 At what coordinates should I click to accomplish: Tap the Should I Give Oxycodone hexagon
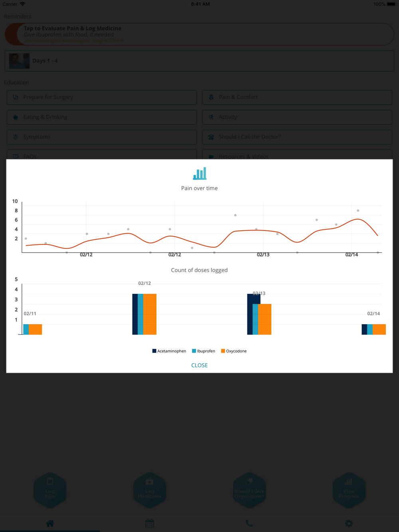pyautogui.click(x=249, y=490)
